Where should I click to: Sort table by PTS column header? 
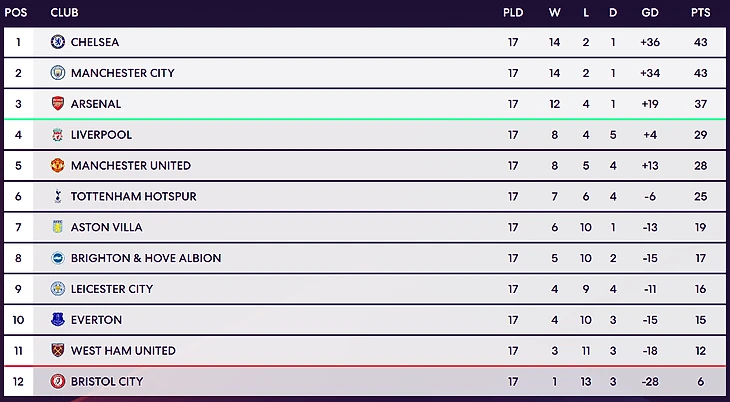point(701,13)
